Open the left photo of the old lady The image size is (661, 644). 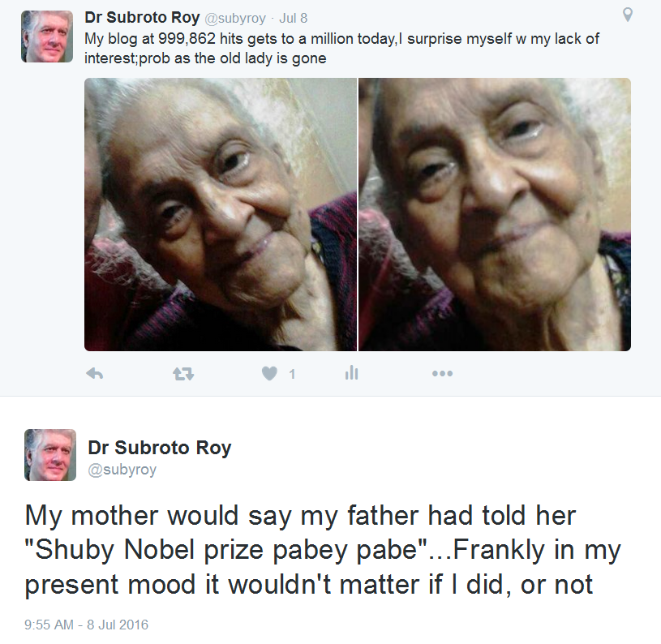pyautogui.click(x=221, y=214)
